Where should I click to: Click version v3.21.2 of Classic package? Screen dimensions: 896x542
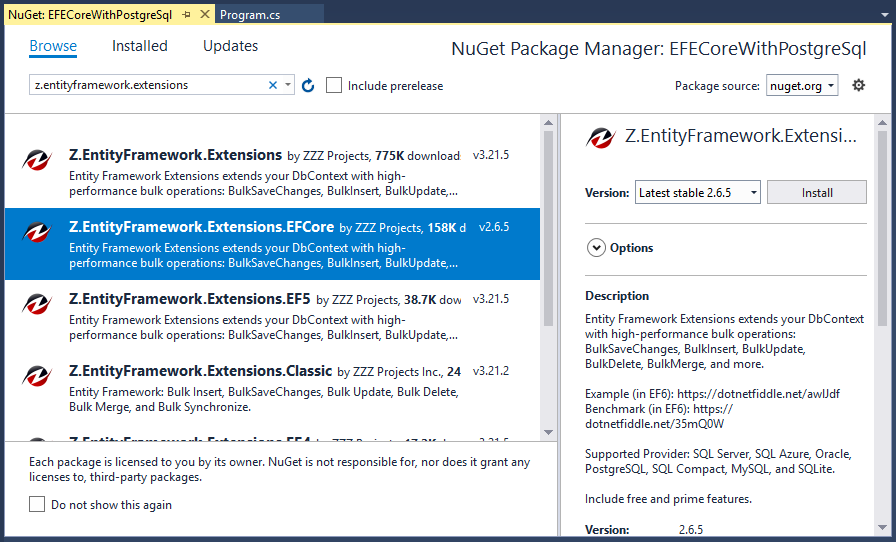[491, 371]
